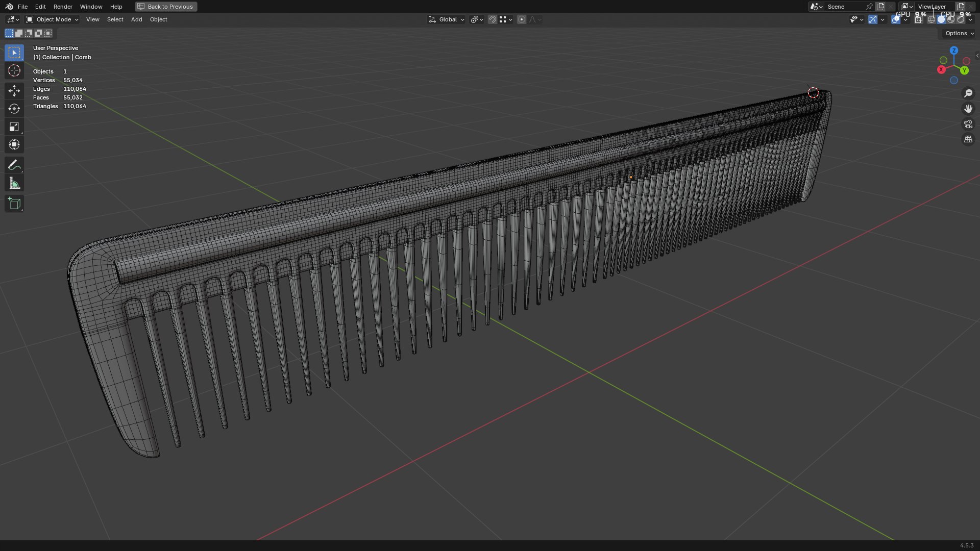The image size is (980, 551).
Task: Pin the Scene with pin icon
Action: 869,7
